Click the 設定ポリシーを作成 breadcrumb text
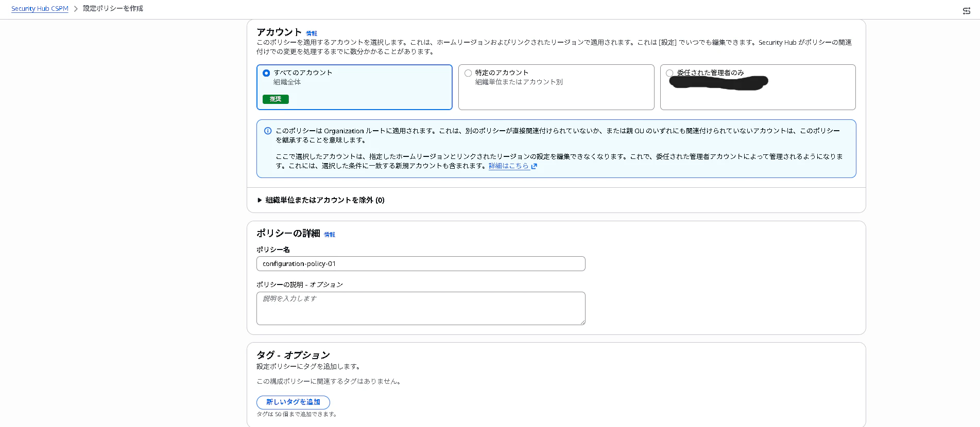The image size is (980, 427). tap(113, 9)
